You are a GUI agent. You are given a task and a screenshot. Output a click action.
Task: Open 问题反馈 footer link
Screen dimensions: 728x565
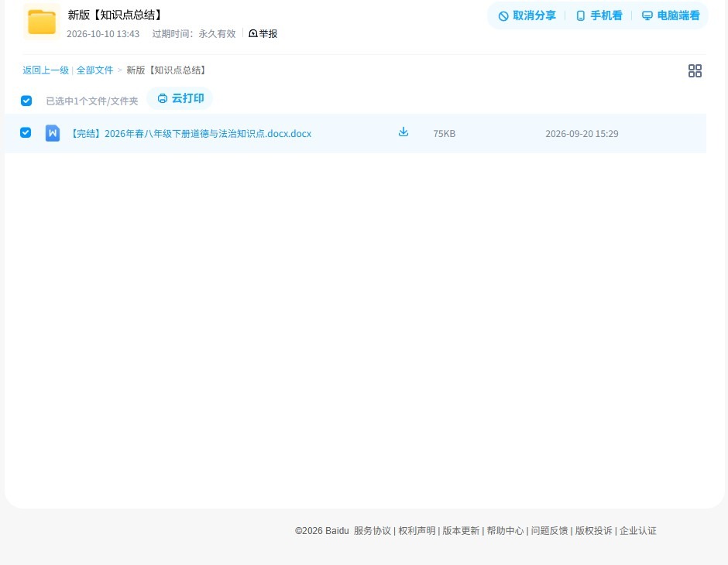(x=550, y=531)
